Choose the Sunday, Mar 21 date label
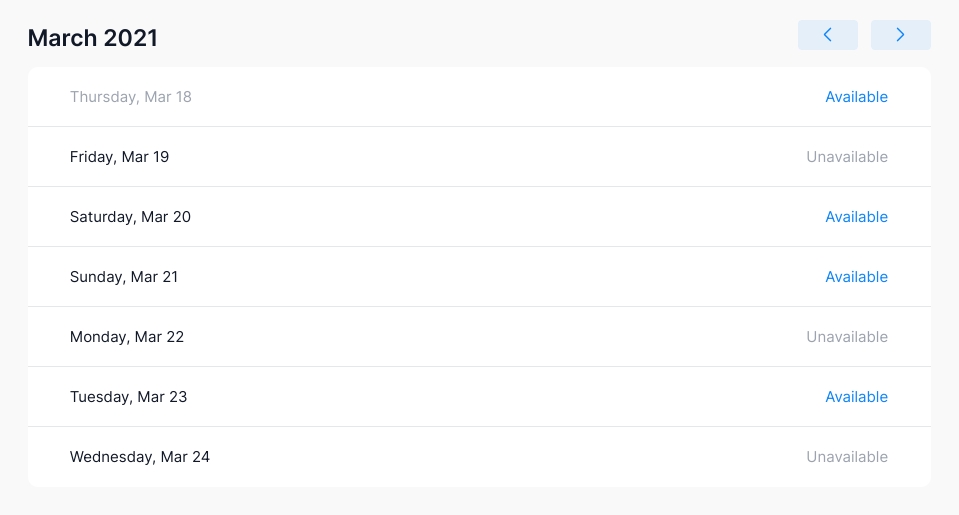 point(124,277)
